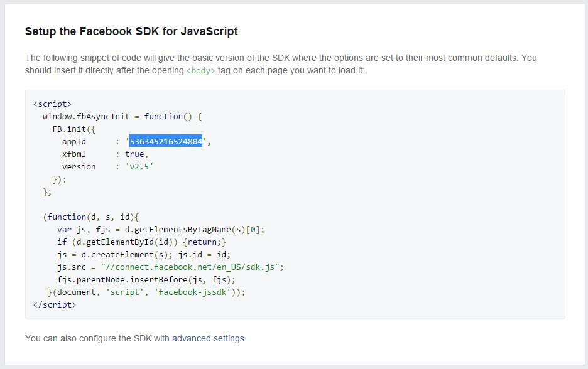This screenshot has height=369, width=588.
Task: Click the 'version' key in the code
Action: click(x=79, y=167)
